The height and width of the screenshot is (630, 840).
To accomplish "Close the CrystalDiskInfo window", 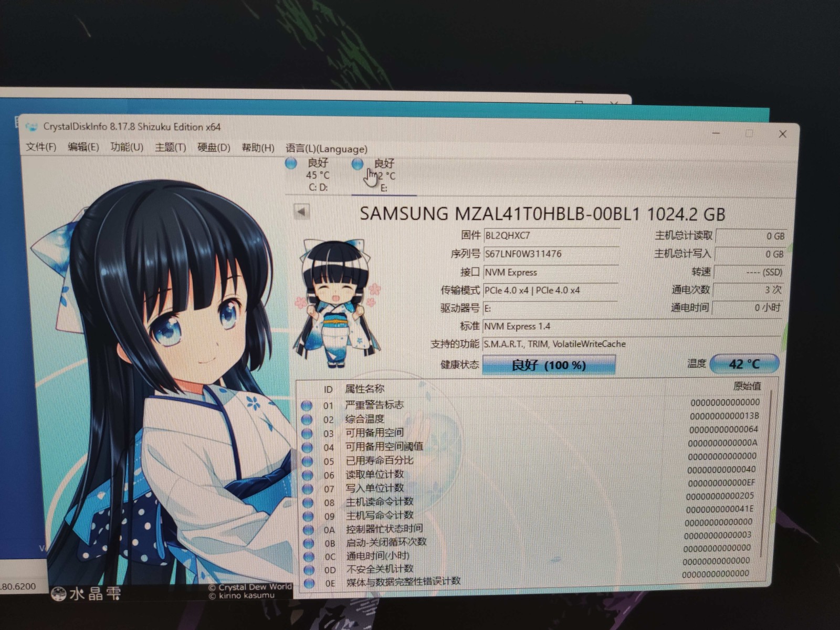I will (782, 134).
